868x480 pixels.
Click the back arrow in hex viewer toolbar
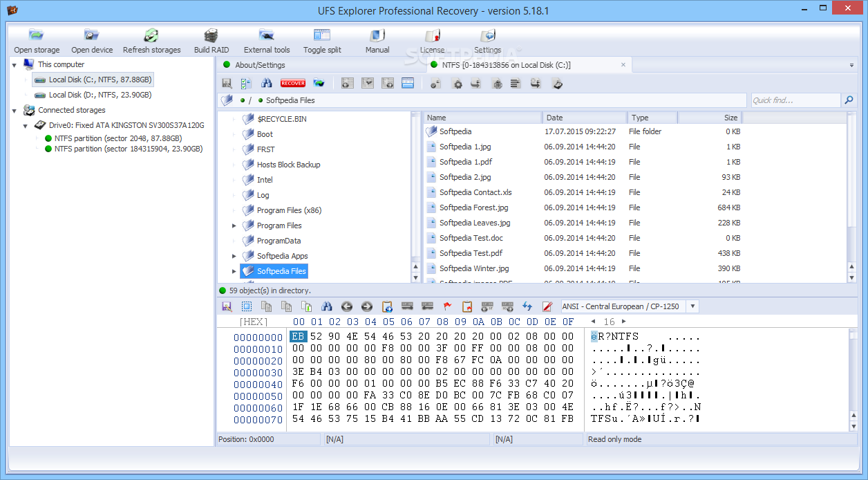347,306
